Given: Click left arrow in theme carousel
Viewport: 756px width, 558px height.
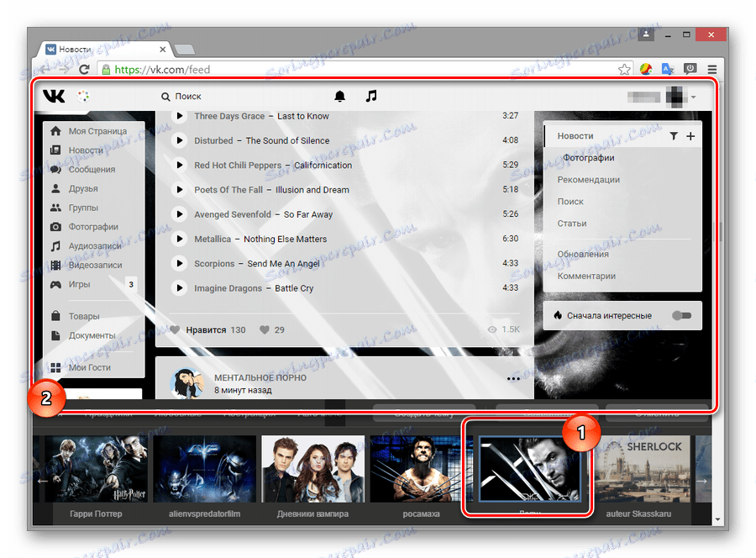Looking at the screenshot, I should (43, 481).
